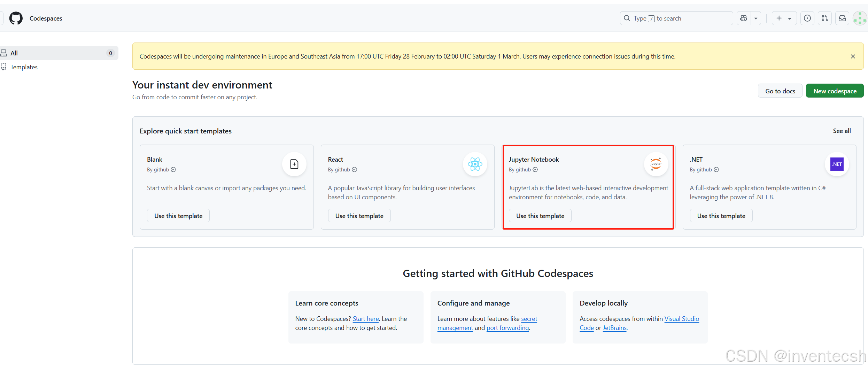This screenshot has height=370, width=868.
Task: Use the .NET template
Action: point(721,216)
